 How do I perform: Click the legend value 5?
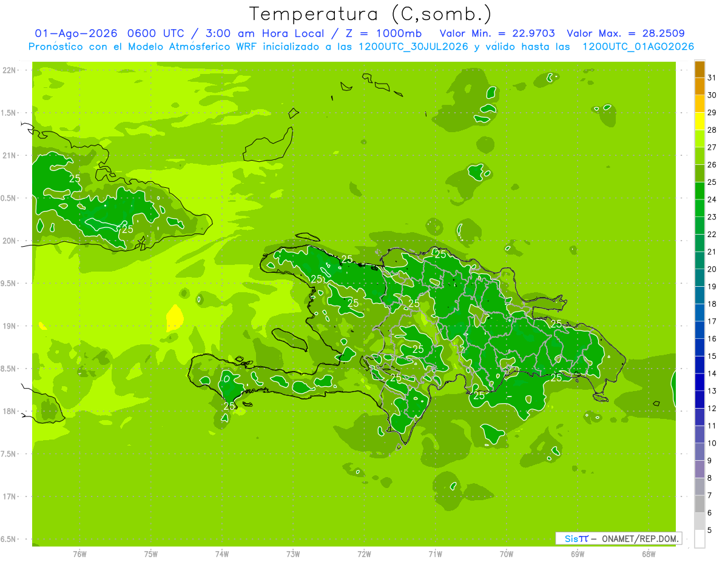pyautogui.click(x=710, y=530)
